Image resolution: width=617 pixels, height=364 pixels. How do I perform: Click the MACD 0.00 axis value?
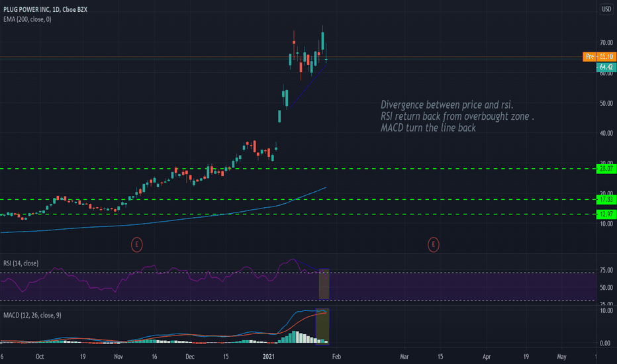point(605,343)
